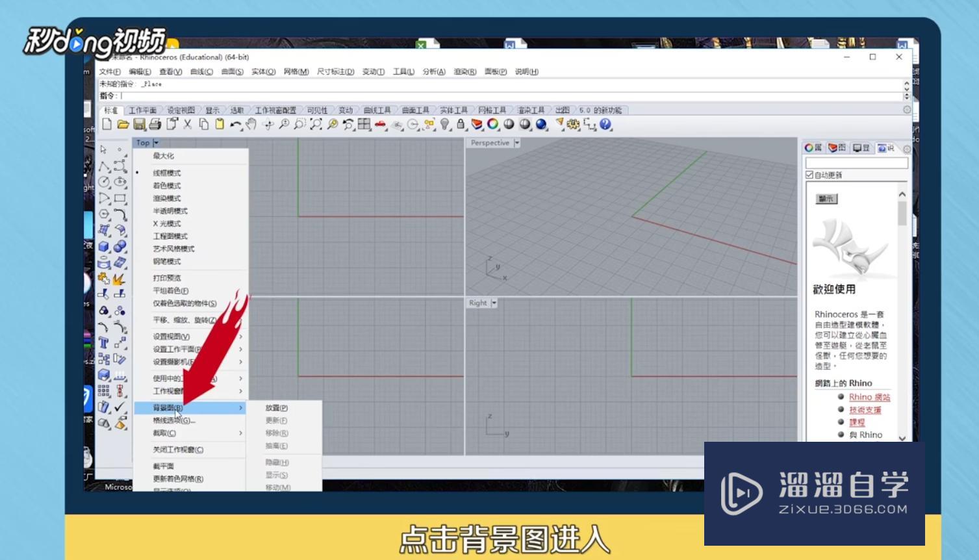Screen dimensions: 979x560
Task: Click the 顯示 button in help panel
Action: pos(826,199)
